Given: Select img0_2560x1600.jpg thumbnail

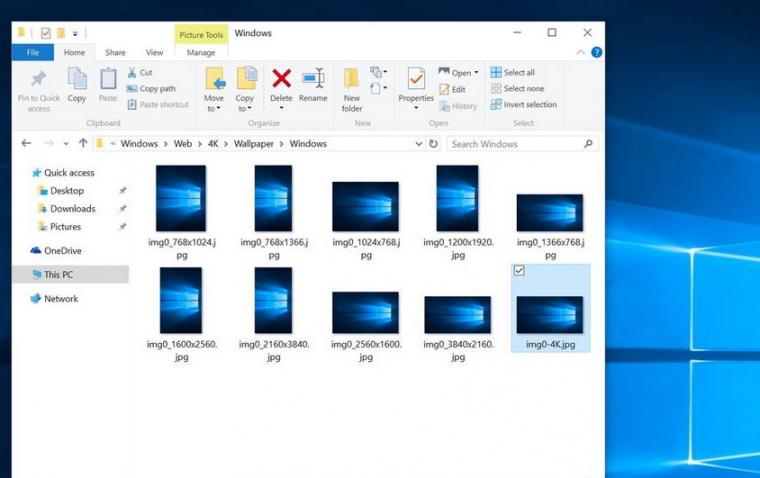Looking at the screenshot, I should [365, 312].
